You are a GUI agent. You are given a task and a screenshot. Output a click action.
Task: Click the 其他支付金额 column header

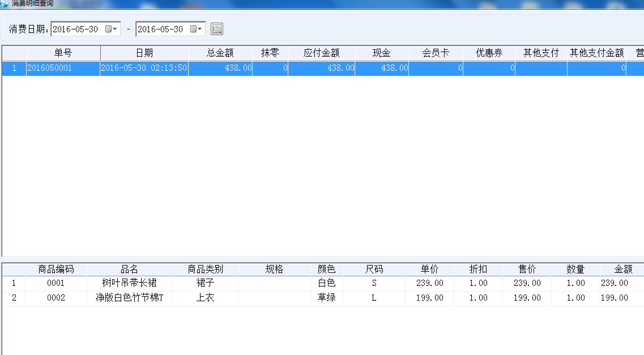[596, 53]
